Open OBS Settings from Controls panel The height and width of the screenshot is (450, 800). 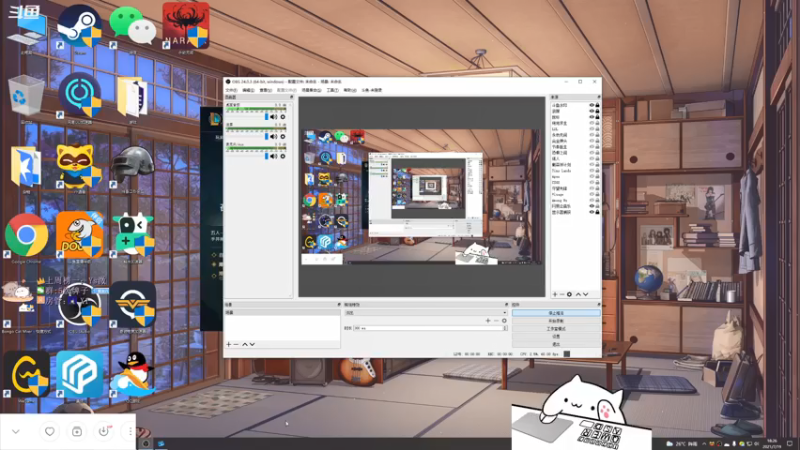click(556, 336)
